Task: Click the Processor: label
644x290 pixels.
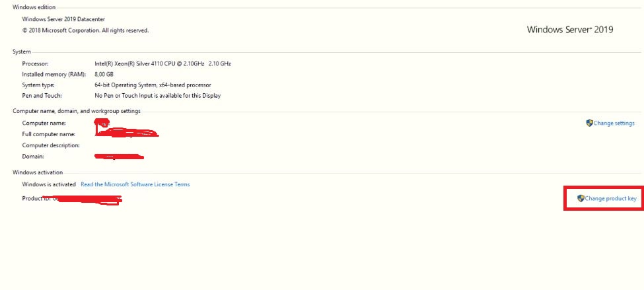Action: (35, 63)
